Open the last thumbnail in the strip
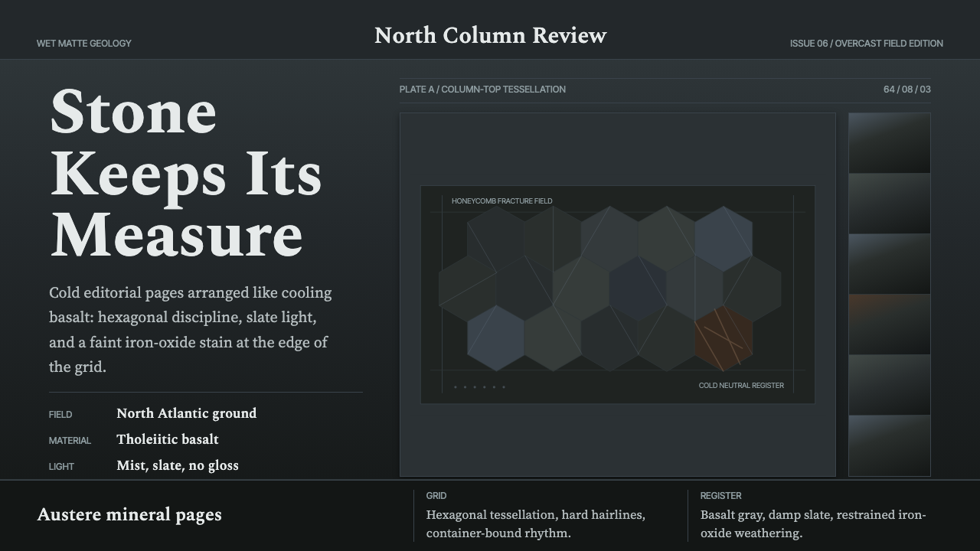The image size is (980, 551). 890,445
